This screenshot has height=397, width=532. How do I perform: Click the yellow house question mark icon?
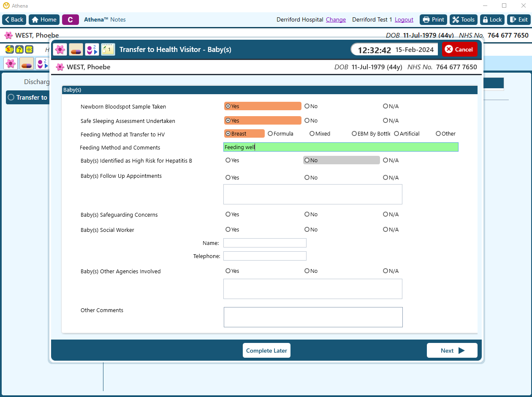click(x=19, y=49)
